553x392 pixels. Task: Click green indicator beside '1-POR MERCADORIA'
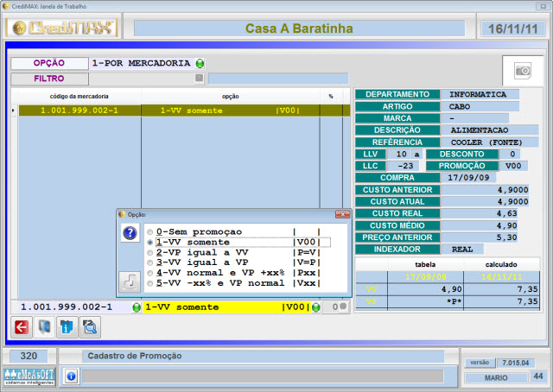tap(200, 64)
